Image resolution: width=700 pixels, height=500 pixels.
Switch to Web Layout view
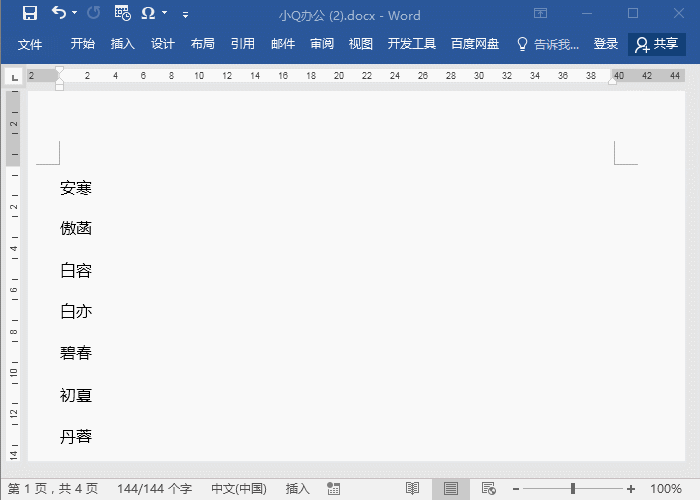489,489
